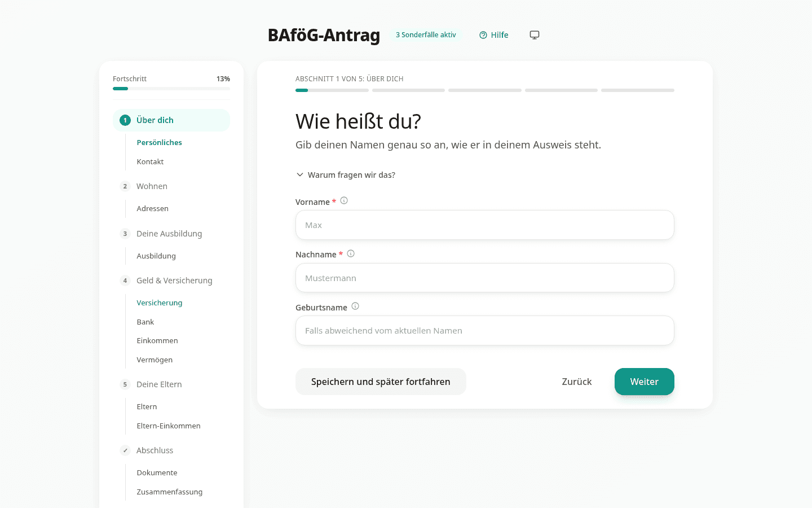The height and width of the screenshot is (508, 812).
Task: Click the first section progress segment
Action: tap(332, 90)
